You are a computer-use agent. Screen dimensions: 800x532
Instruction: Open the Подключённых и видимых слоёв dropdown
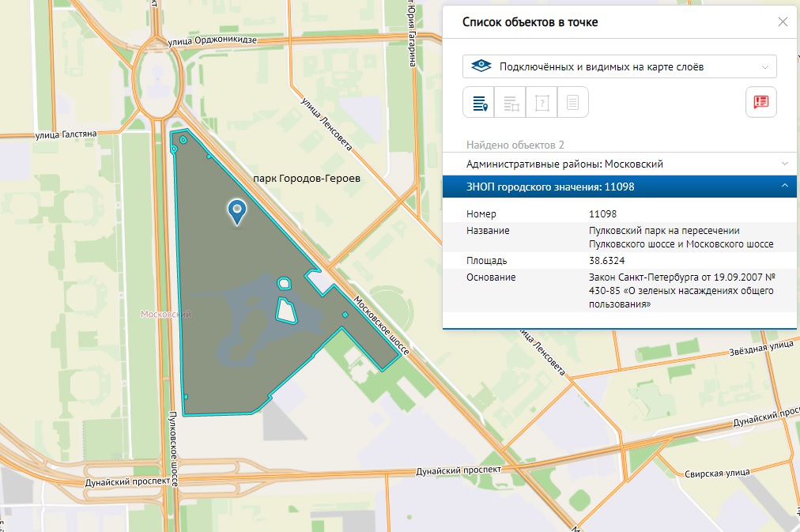coord(619,66)
